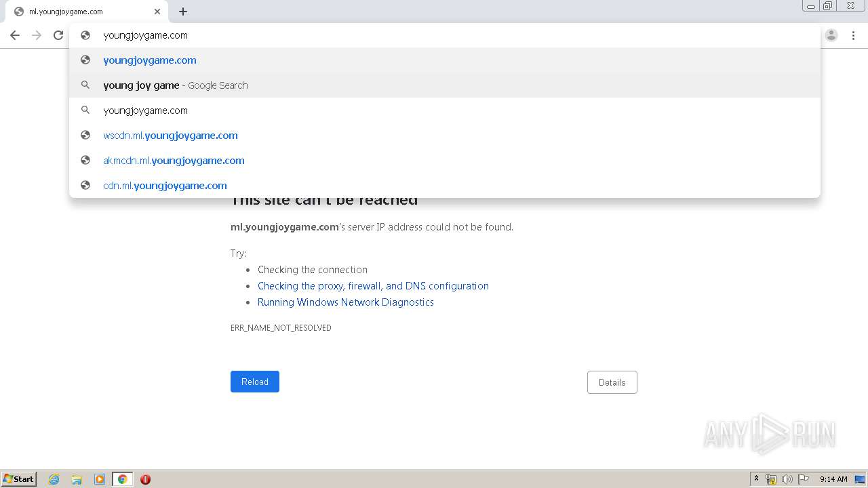
Task: Click the red shield icon in the taskbar
Action: [145, 479]
